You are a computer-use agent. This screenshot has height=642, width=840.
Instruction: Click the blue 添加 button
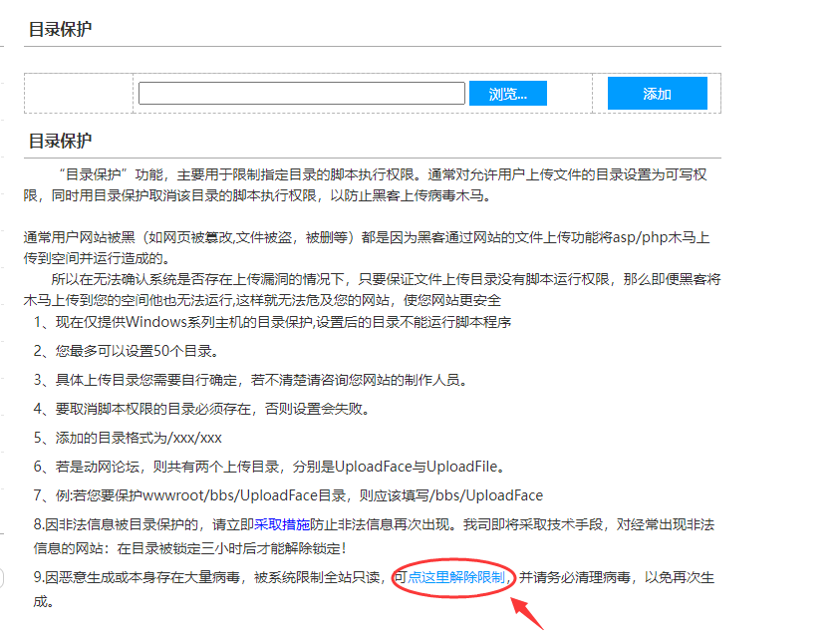[657, 94]
